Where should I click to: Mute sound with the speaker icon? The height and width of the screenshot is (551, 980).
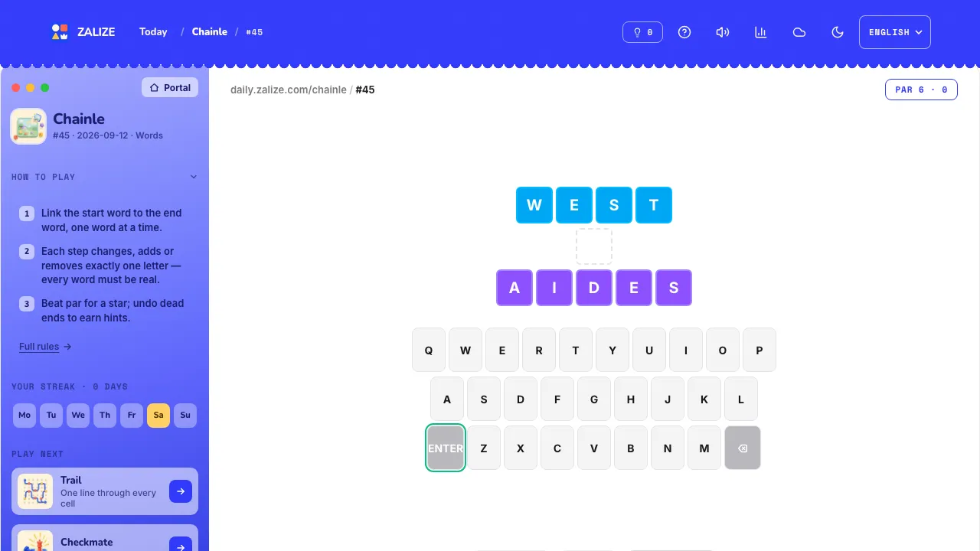[723, 32]
